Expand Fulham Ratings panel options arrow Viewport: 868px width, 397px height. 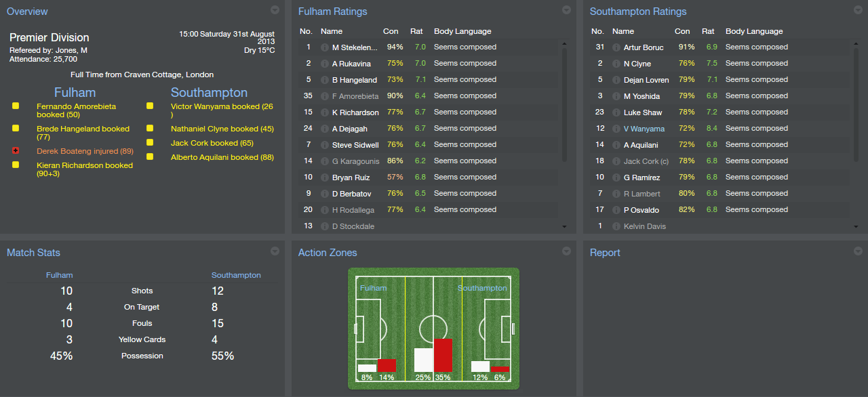coord(566,10)
